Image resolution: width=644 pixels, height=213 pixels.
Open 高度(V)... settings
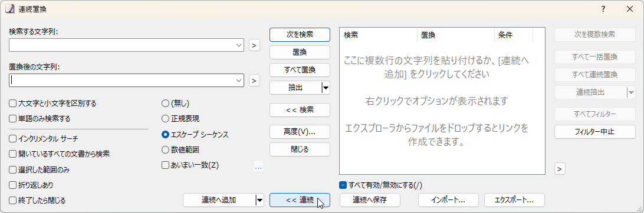tap(300, 131)
